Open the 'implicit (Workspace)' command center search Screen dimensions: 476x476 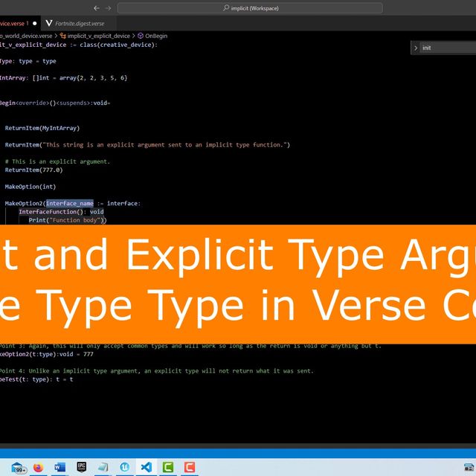coord(250,8)
